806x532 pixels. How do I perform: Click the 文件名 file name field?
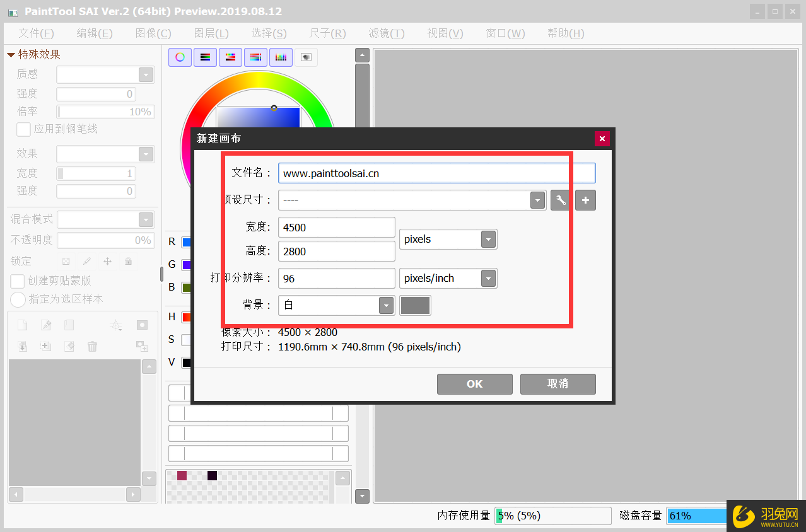[x=436, y=173]
